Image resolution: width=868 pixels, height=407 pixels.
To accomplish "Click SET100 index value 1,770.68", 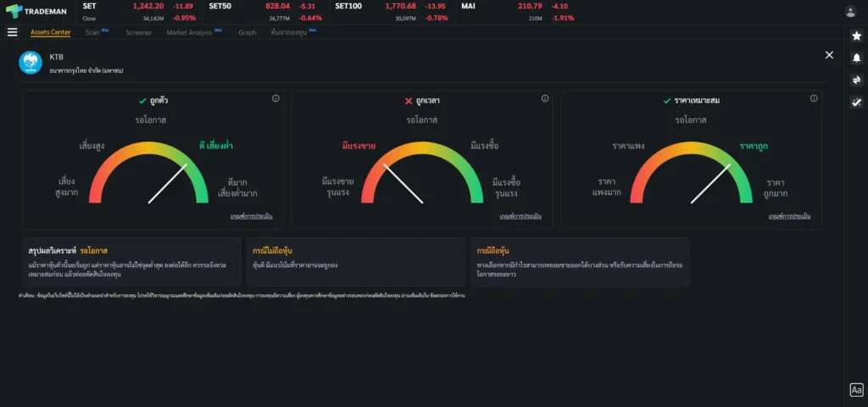I will tap(400, 6).
